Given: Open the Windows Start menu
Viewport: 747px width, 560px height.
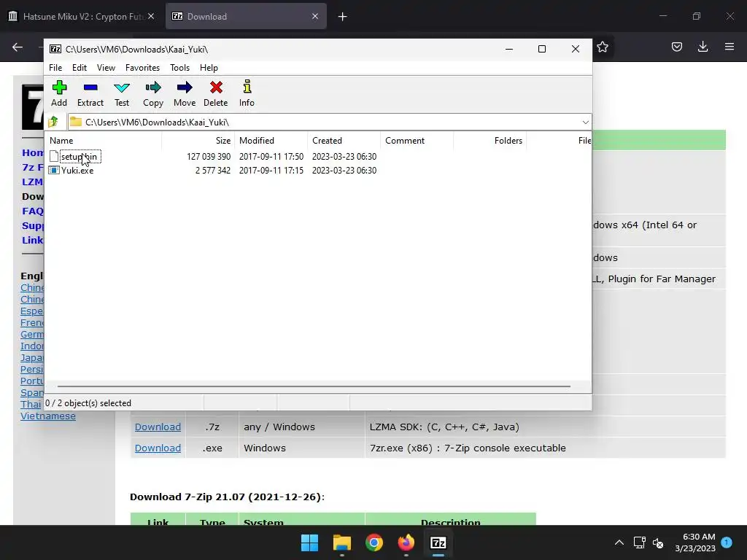Looking at the screenshot, I should [309, 542].
